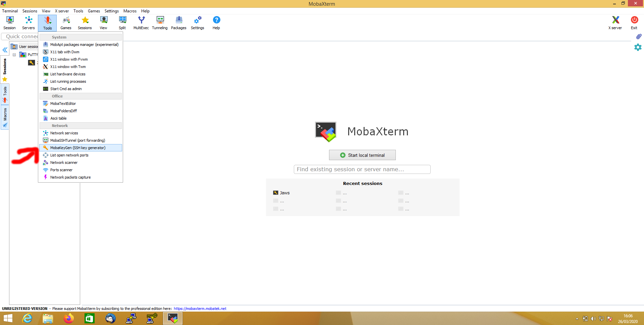The height and width of the screenshot is (325, 644).
Task: Open MobaSSHTunnel (port forwarding)
Action: click(x=80, y=140)
